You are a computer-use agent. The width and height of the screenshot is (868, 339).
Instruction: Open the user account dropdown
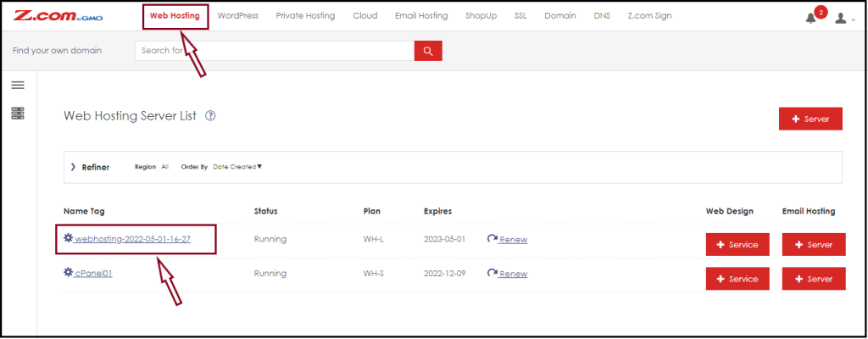pyautogui.click(x=843, y=18)
